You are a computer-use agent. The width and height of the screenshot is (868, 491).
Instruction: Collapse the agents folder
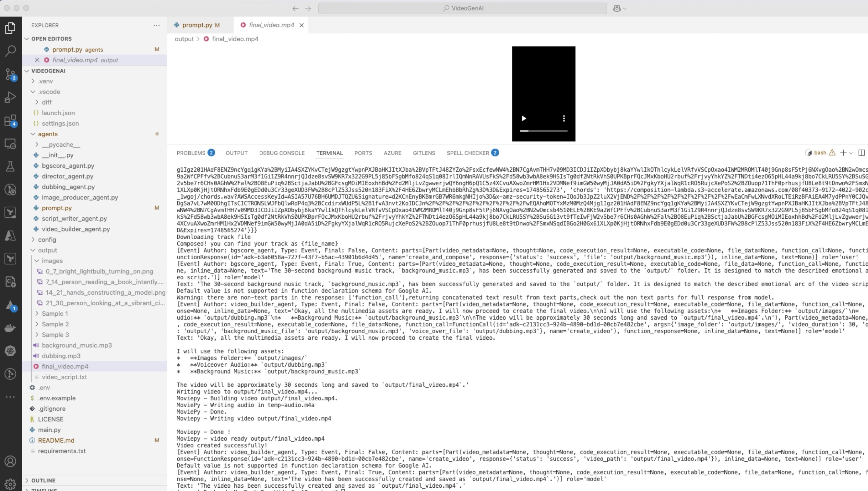click(48, 134)
